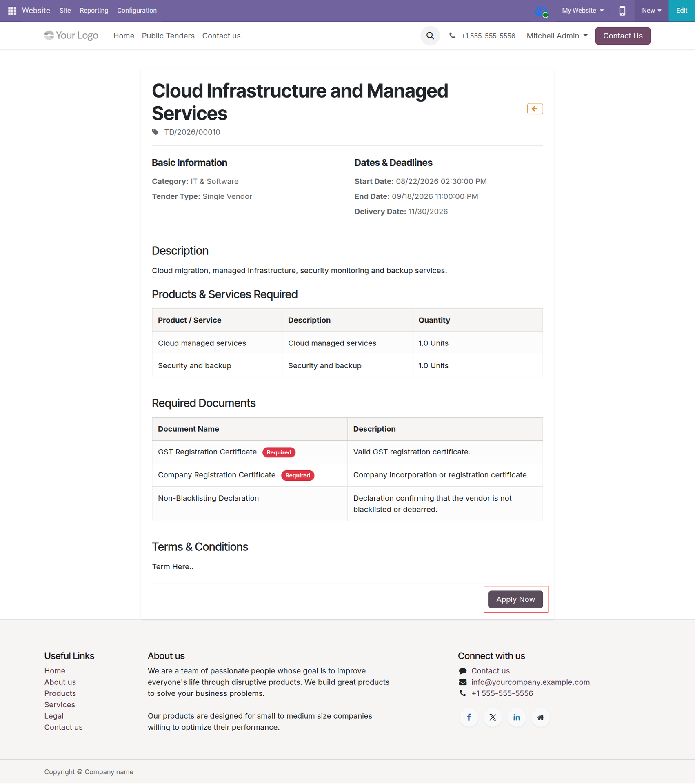Click the info@yourcompany.example.com email link
Image resolution: width=695 pixels, height=784 pixels.
pos(530,682)
